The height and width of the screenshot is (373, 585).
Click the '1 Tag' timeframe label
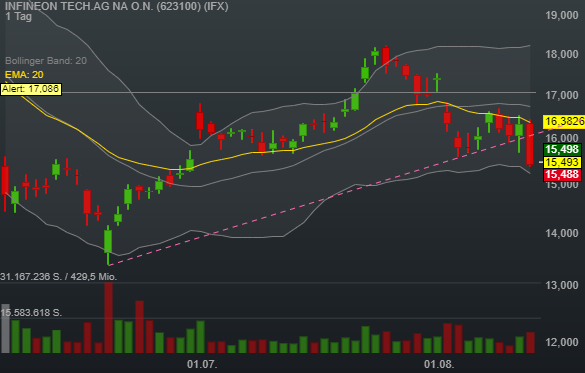(x=19, y=17)
